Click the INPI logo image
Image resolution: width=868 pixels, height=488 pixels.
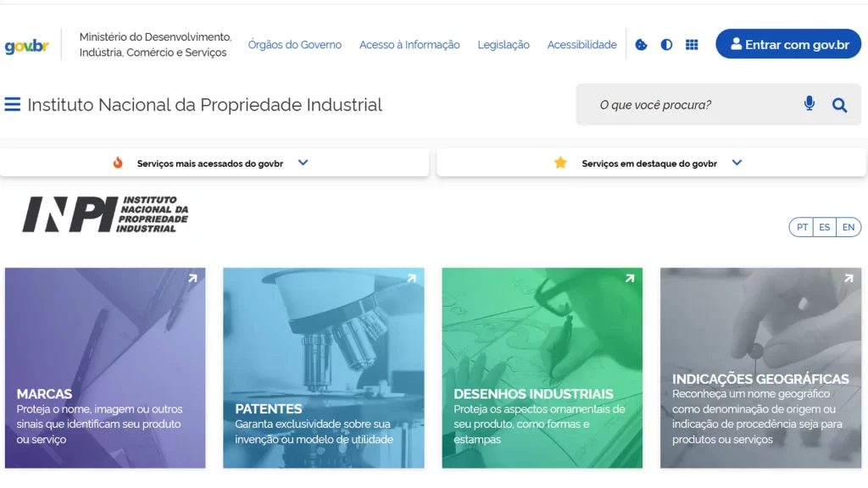pyautogui.click(x=105, y=213)
